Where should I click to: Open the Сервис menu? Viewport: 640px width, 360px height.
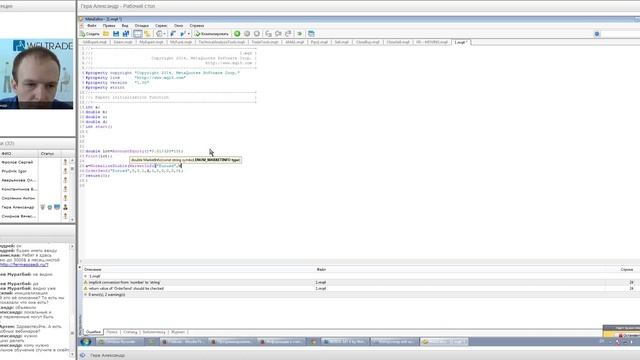tap(161, 26)
